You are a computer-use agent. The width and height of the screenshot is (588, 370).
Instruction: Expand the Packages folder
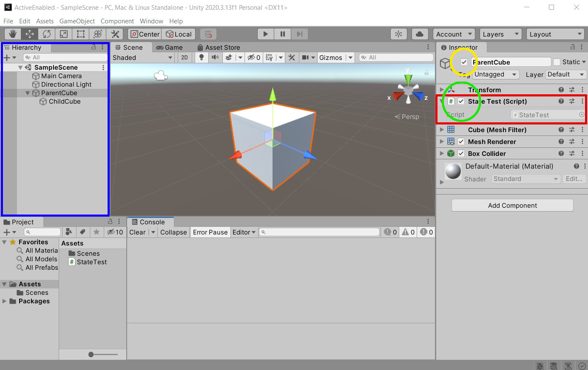click(x=5, y=301)
